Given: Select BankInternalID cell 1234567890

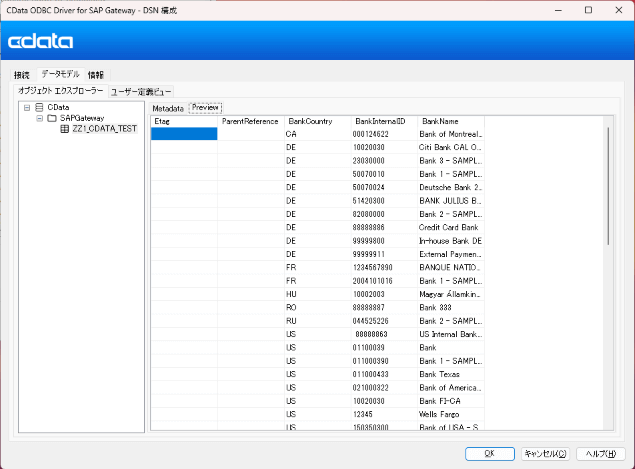Looking at the screenshot, I should [384, 268].
